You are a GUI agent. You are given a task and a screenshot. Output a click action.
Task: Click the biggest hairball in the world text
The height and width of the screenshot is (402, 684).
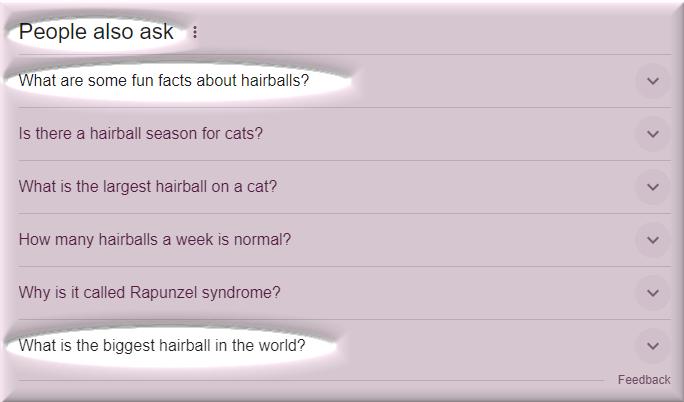pos(162,346)
